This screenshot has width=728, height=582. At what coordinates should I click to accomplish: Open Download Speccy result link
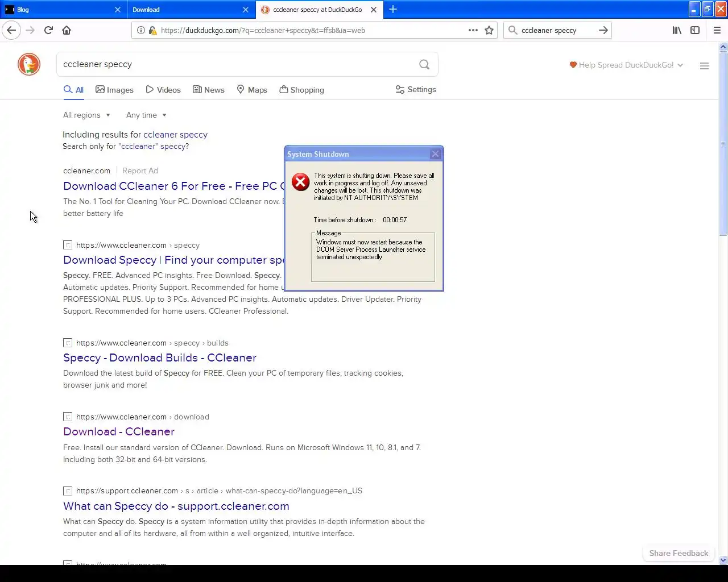coord(173,260)
